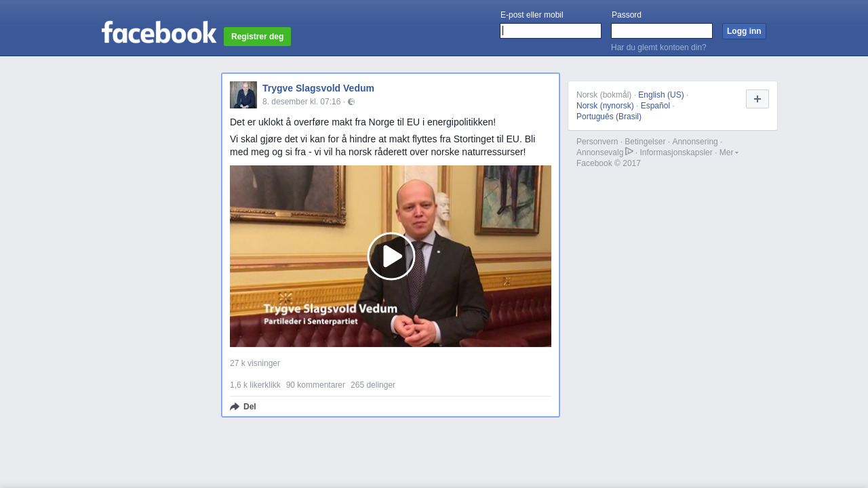The image size is (868, 488).
Task: Open Personvern footer link
Action: pos(597,142)
